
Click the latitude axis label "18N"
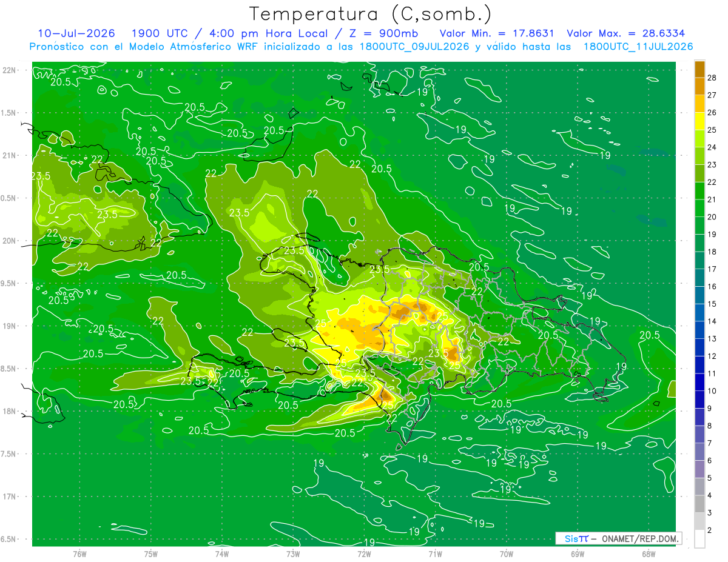(x=10, y=412)
